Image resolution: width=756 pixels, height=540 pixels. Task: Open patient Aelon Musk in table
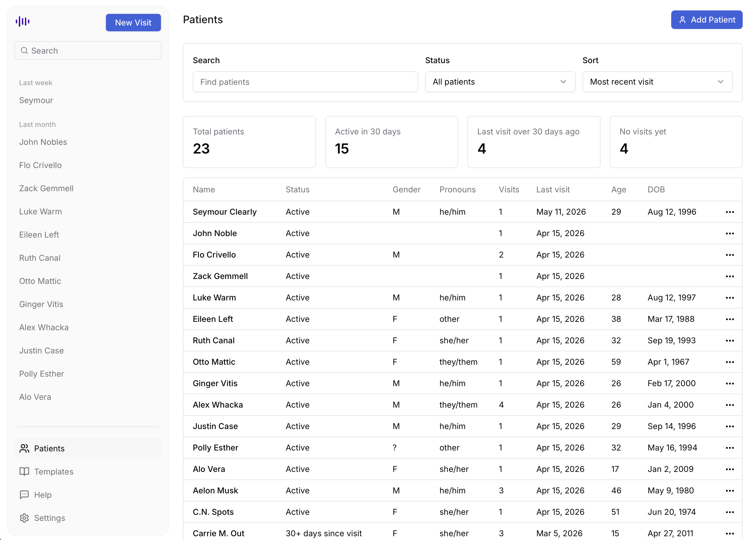tap(215, 491)
